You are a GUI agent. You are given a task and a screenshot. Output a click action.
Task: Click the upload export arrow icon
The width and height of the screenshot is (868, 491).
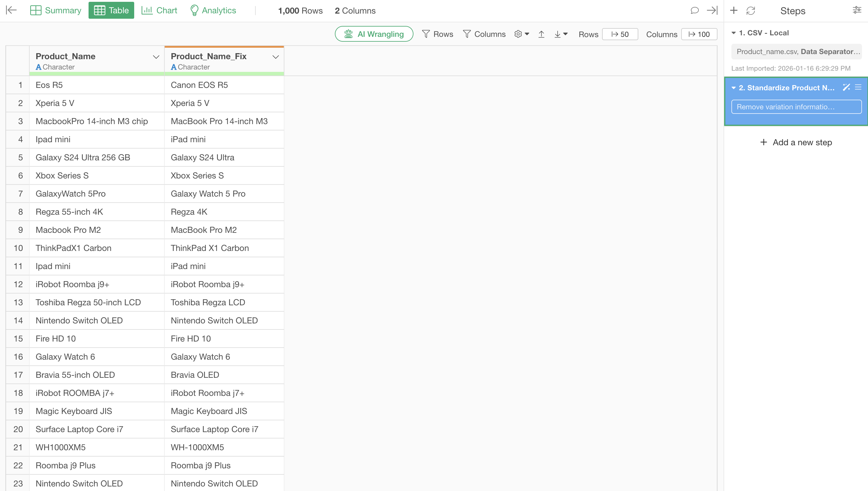coord(541,34)
